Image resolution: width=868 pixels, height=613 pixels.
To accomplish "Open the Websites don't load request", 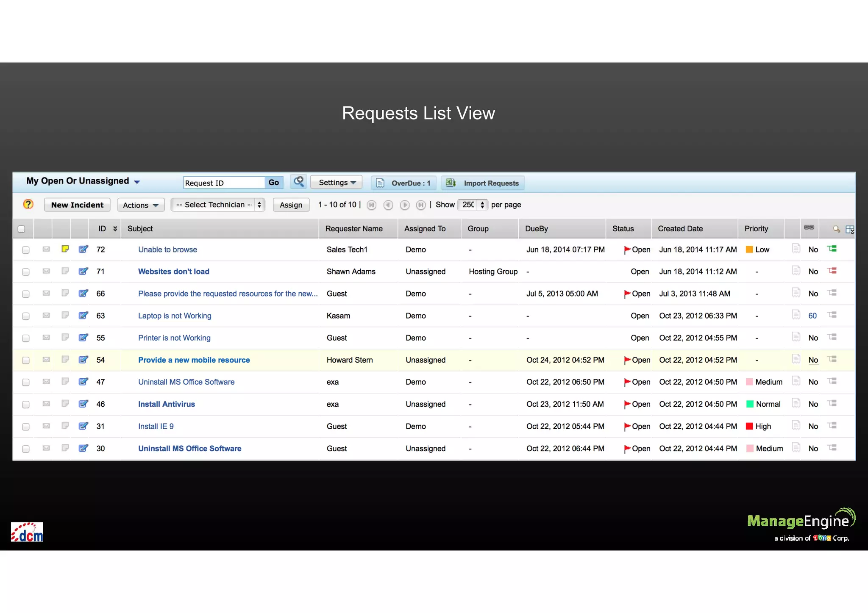I will pos(174,272).
